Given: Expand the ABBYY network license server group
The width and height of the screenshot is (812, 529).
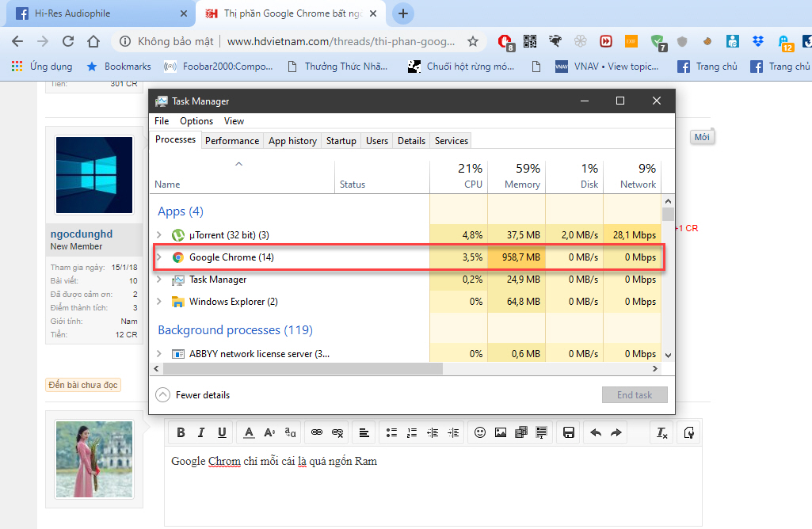Looking at the screenshot, I should tap(159, 353).
